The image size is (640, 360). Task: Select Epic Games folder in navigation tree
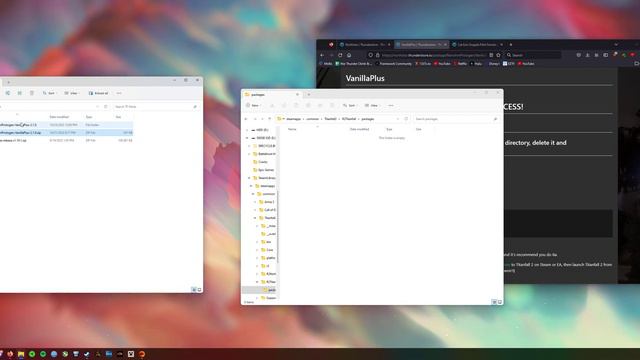click(x=264, y=170)
